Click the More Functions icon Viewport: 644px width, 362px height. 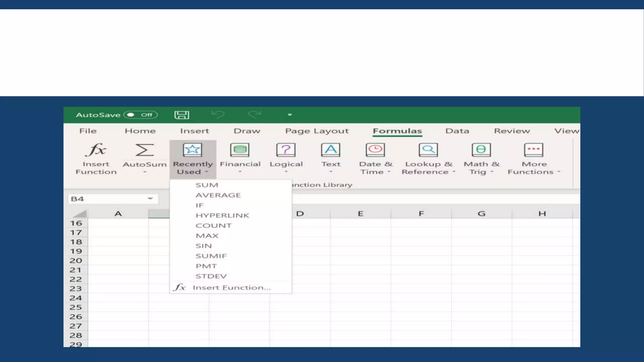(534, 150)
